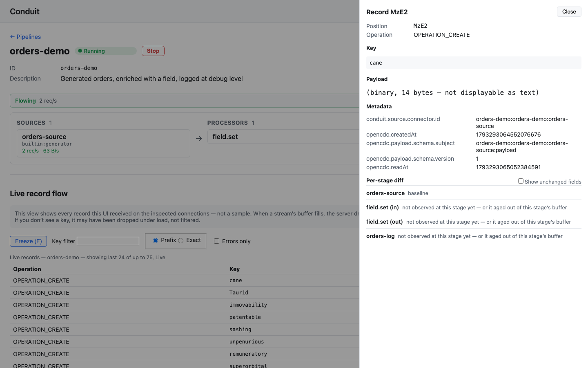Select the patentable record row

185,317
